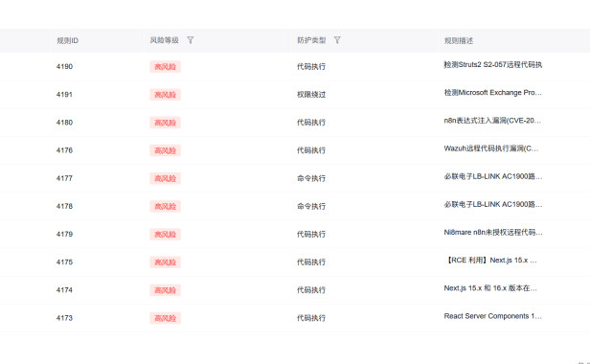
Task: Select the 防护类型 header label
Action: [x=311, y=40]
